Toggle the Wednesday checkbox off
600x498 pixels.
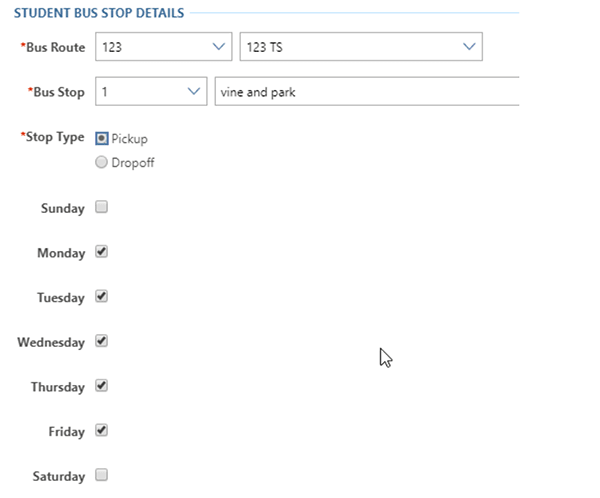tap(101, 341)
